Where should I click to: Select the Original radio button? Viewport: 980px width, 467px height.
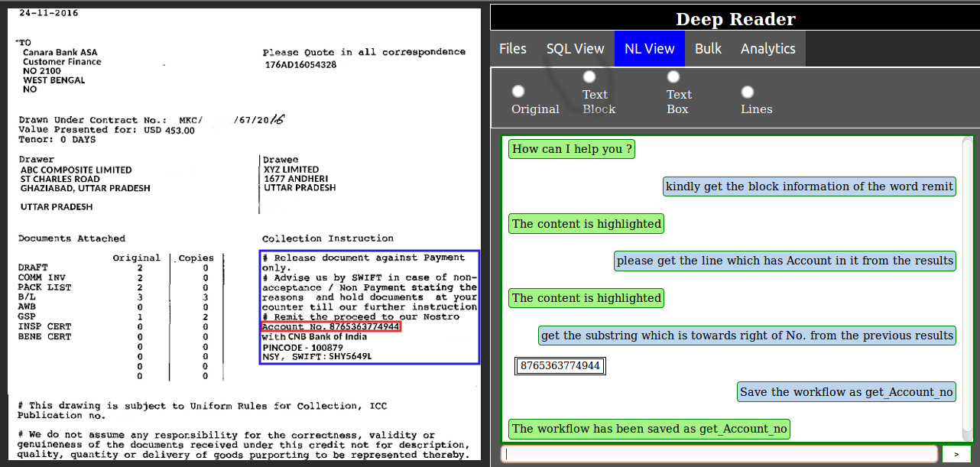[x=518, y=91]
